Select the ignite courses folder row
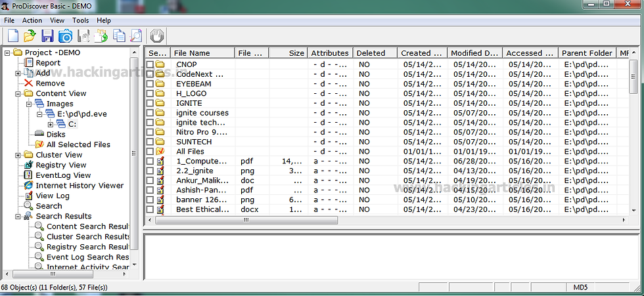 click(x=386, y=113)
